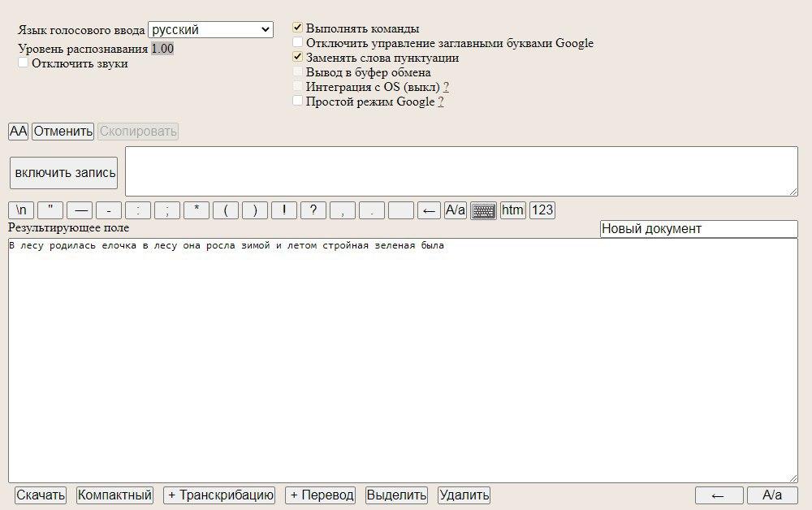The height and width of the screenshot is (510, 812).
Task: Click the 123 numbers button
Action: pyautogui.click(x=542, y=210)
